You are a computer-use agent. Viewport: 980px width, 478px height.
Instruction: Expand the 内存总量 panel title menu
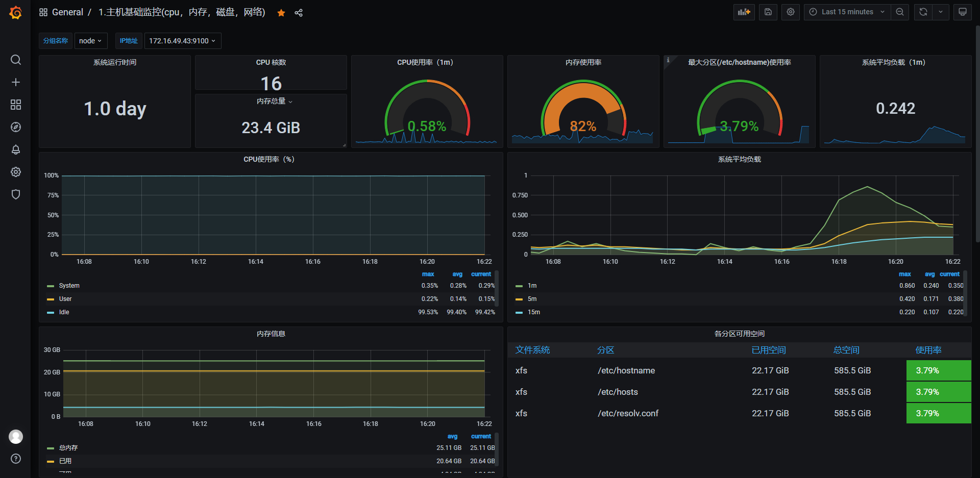(274, 101)
